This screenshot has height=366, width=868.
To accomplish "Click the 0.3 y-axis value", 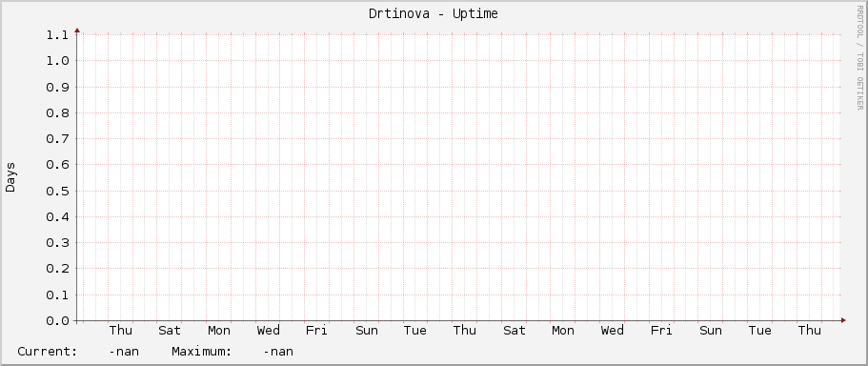I will pyautogui.click(x=57, y=242).
